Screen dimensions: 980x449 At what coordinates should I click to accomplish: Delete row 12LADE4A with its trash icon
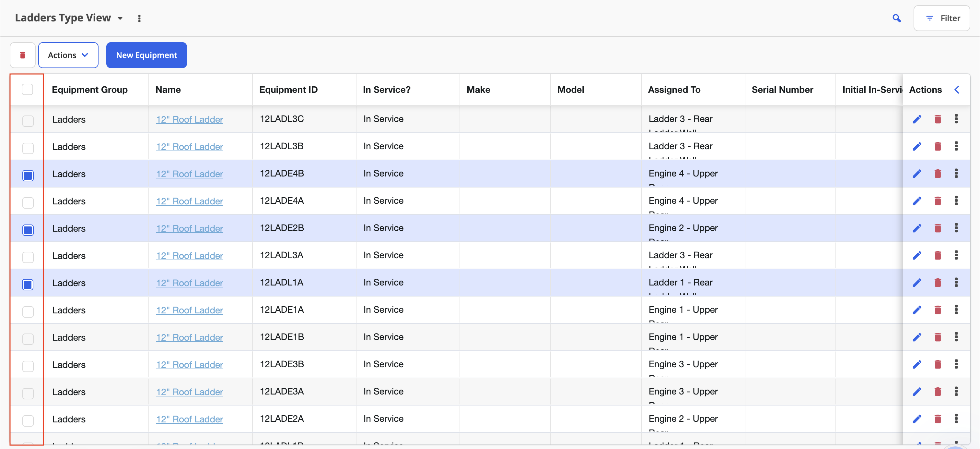(938, 201)
